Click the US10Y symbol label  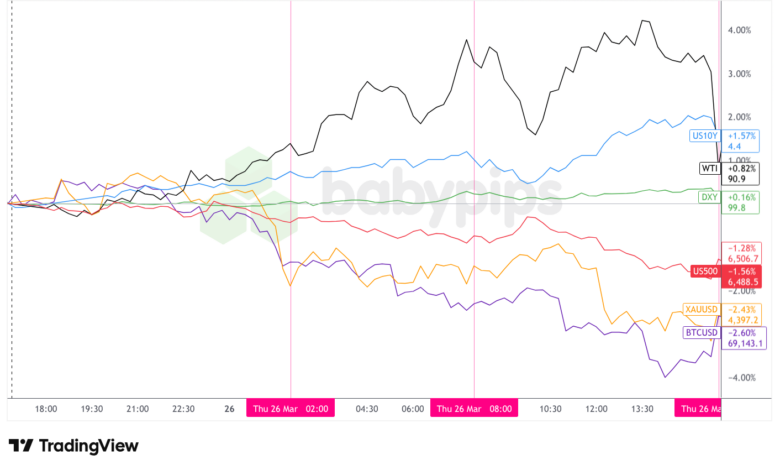pyautogui.click(x=703, y=134)
